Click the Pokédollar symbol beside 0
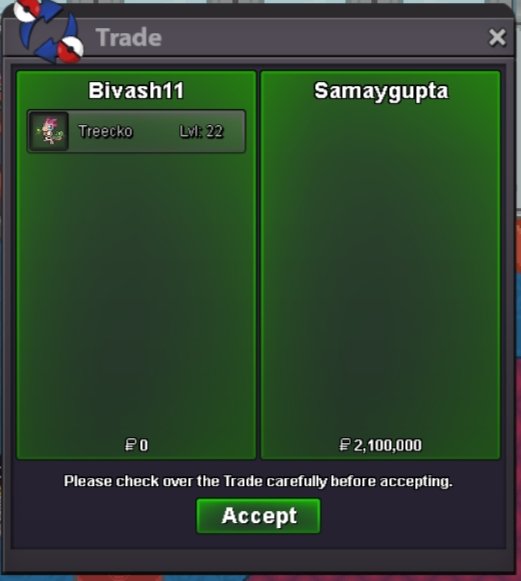 pyautogui.click(x=130, y=445)
